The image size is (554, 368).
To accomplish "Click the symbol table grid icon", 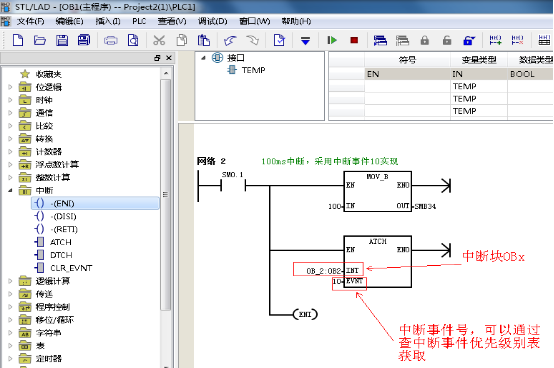I will [x=544, y=40].
